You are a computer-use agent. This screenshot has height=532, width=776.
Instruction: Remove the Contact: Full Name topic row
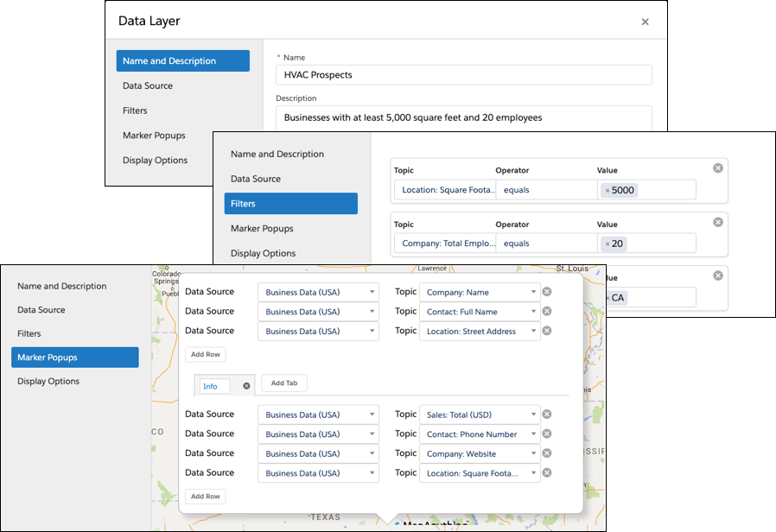point(546,311)
